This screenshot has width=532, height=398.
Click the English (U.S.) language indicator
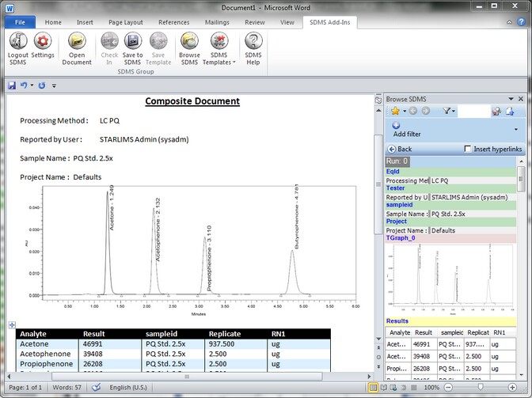click(128, 387)
